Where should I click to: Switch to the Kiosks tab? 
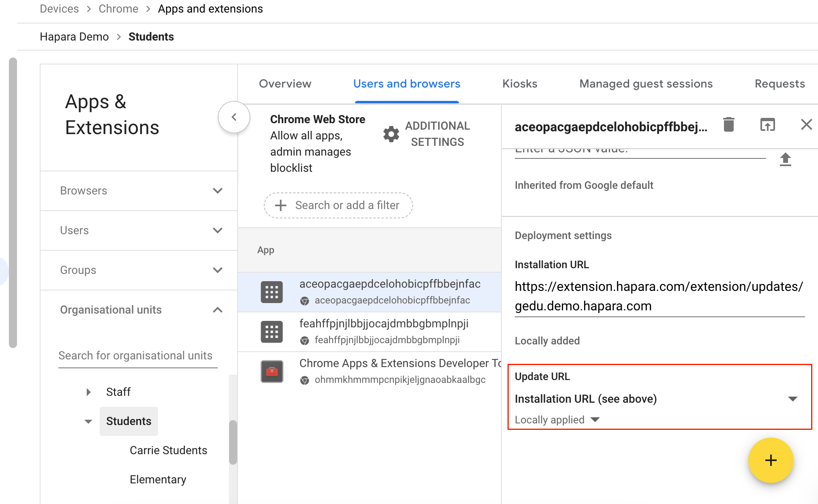tap(520, 84)
